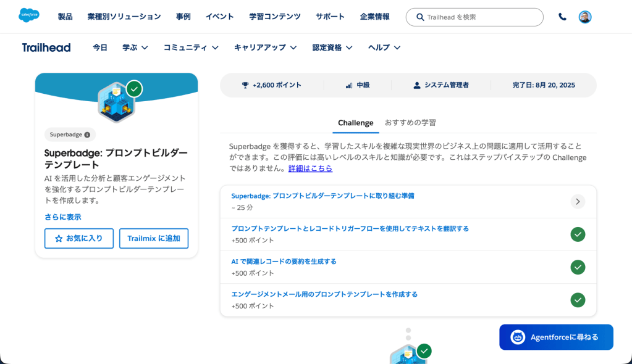Click the level bars icon beside 中級
This screenshot has height=364, width=632.
(349, 85)
